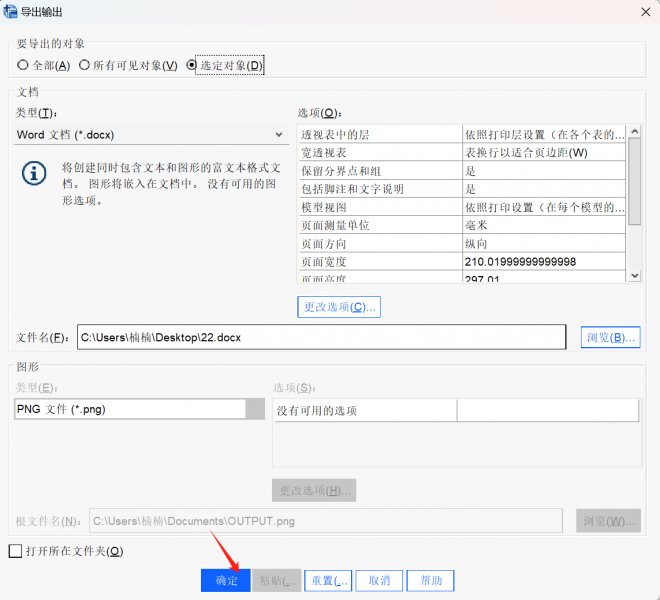
Task: Click the 取消 button
Action: click(x=379, y=581)
